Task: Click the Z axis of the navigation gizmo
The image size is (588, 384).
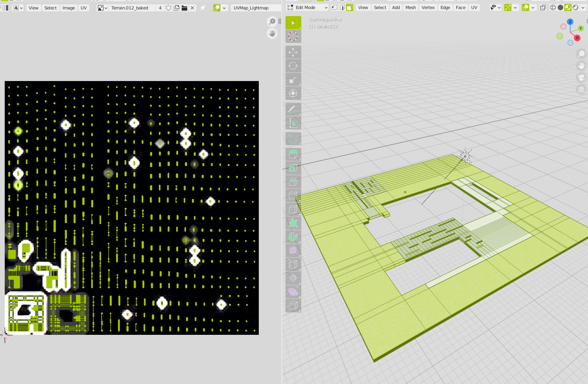Action: tap(570, 22)
